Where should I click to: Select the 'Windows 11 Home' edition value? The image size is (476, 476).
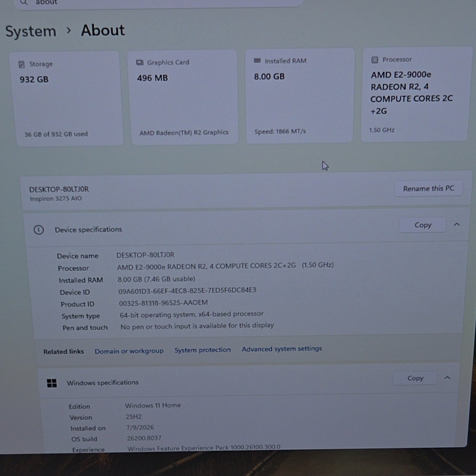(x=153, y=405)
